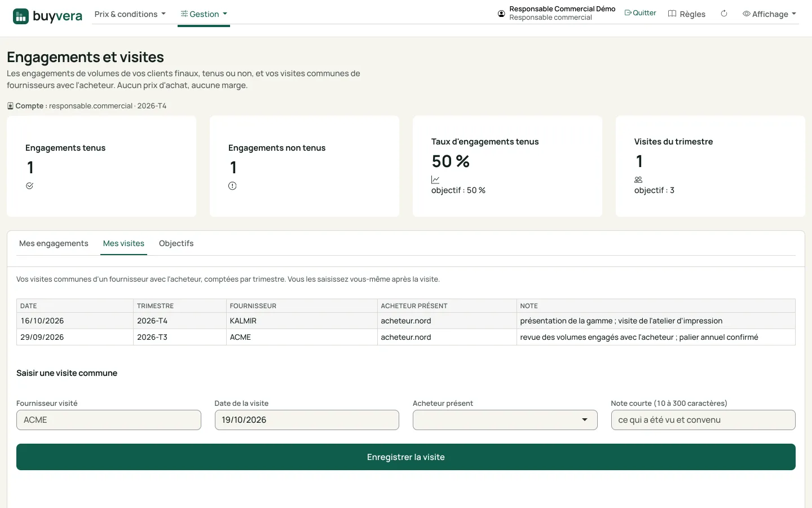This screenshot has height=508, width=812.
Task: Click the note 'présentation de la gamme'
Action: tap(656, 321)
